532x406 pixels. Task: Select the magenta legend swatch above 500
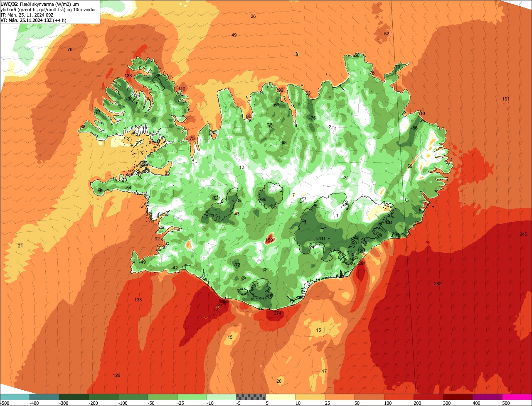click(x=517, y=397)
